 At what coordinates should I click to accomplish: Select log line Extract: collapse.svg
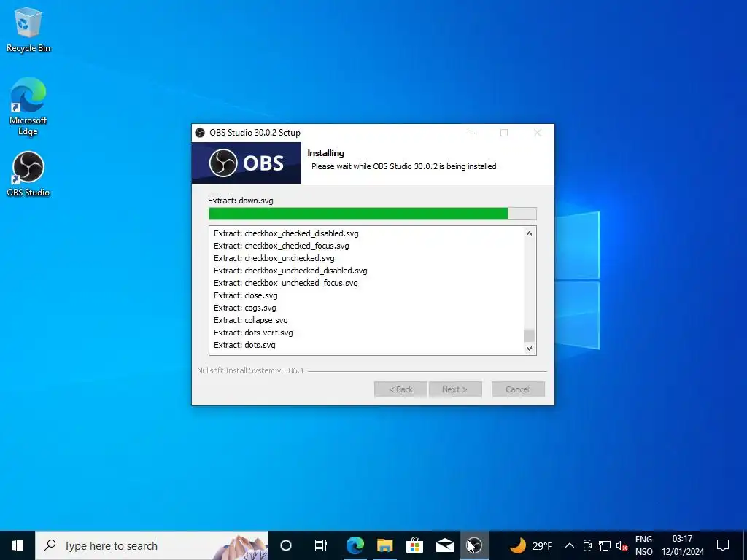point(251,320)
